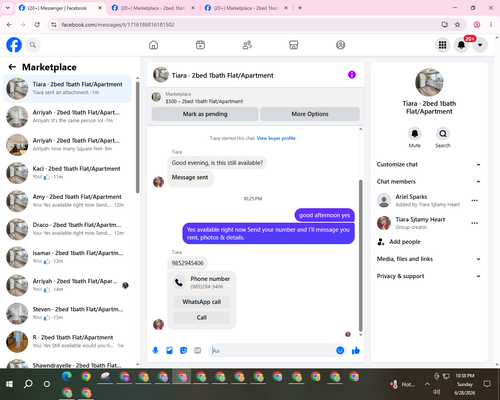Open the View buyer profile link

coord(276,138)
